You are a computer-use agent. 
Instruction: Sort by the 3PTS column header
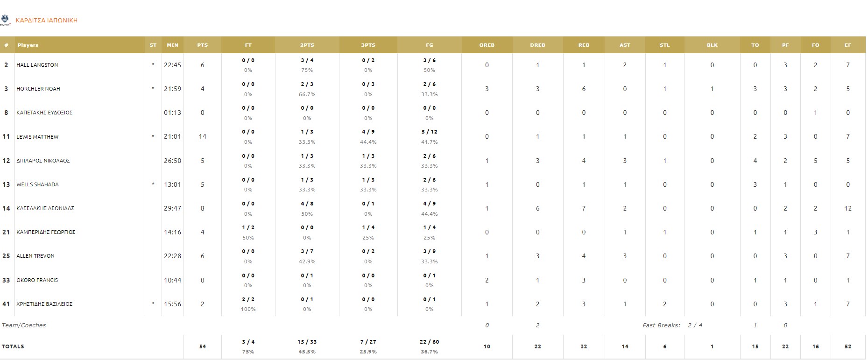tap(368, 45)
